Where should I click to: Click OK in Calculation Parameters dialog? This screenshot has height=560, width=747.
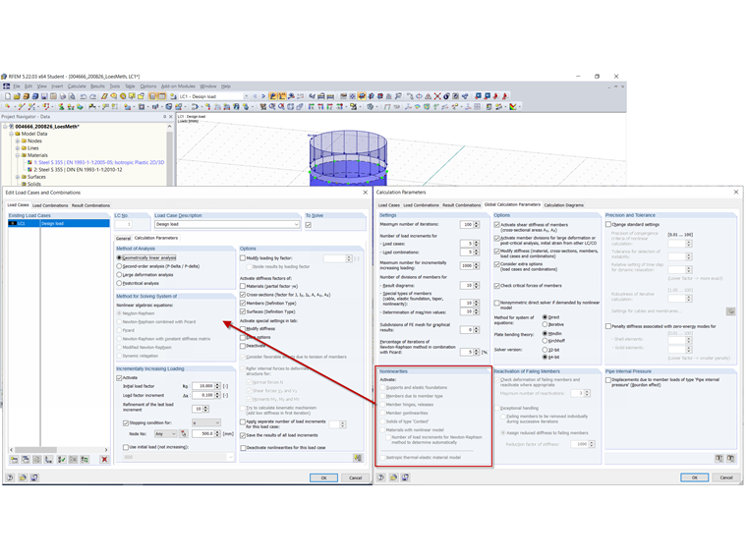tap(694, 477)
